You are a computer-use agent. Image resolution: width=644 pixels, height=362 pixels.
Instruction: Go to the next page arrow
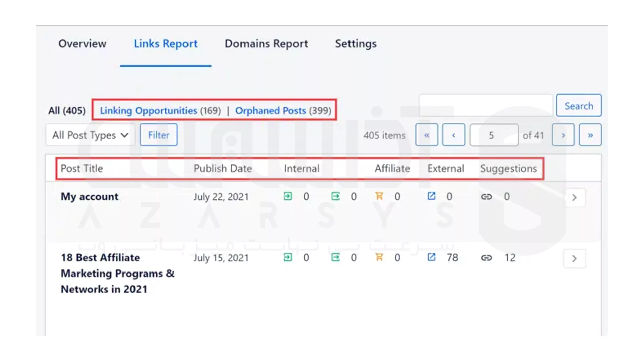click(x=563, y=135)
